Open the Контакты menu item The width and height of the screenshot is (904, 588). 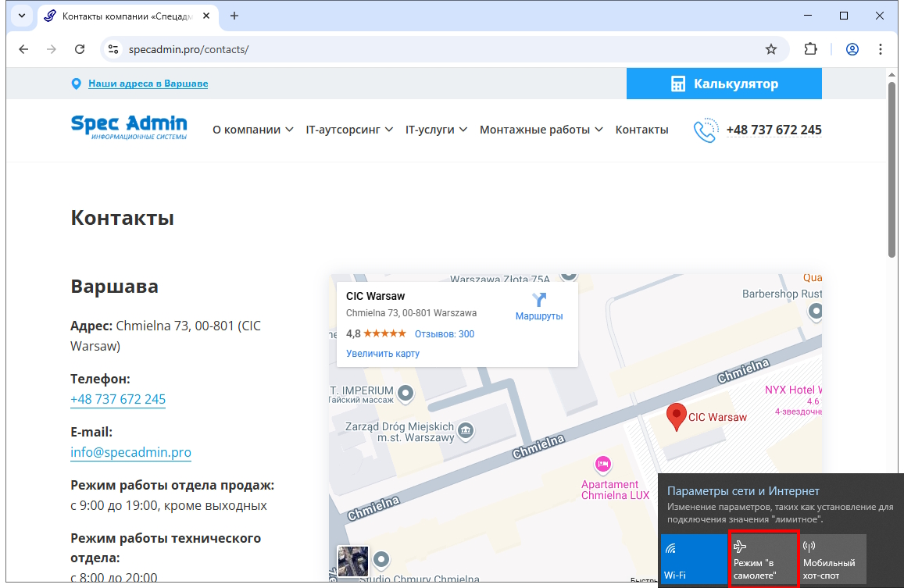(641, 130)
